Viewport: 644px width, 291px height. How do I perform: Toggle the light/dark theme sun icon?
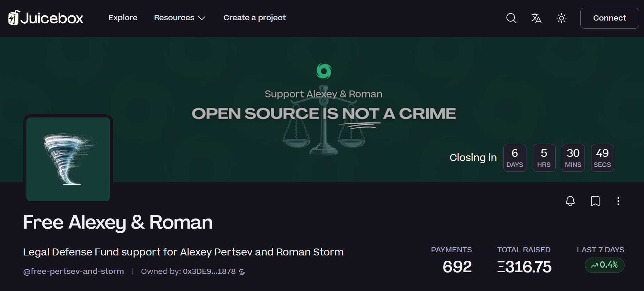561,18
